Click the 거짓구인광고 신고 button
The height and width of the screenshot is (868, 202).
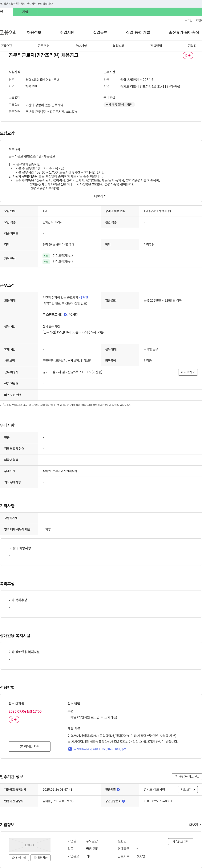pos(187,777)
